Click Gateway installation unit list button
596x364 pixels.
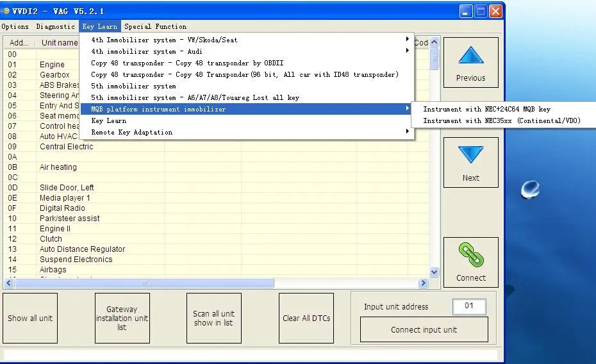point(122,318)
